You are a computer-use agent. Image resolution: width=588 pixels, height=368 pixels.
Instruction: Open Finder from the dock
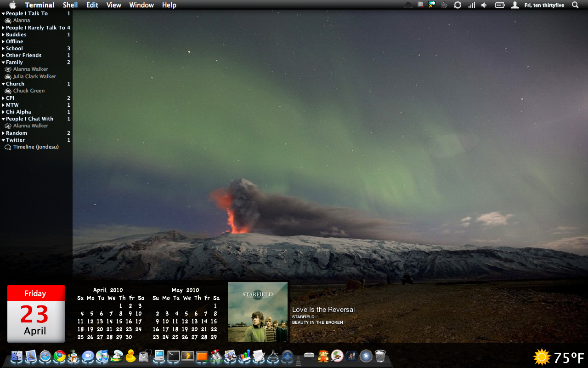(17, 356)
